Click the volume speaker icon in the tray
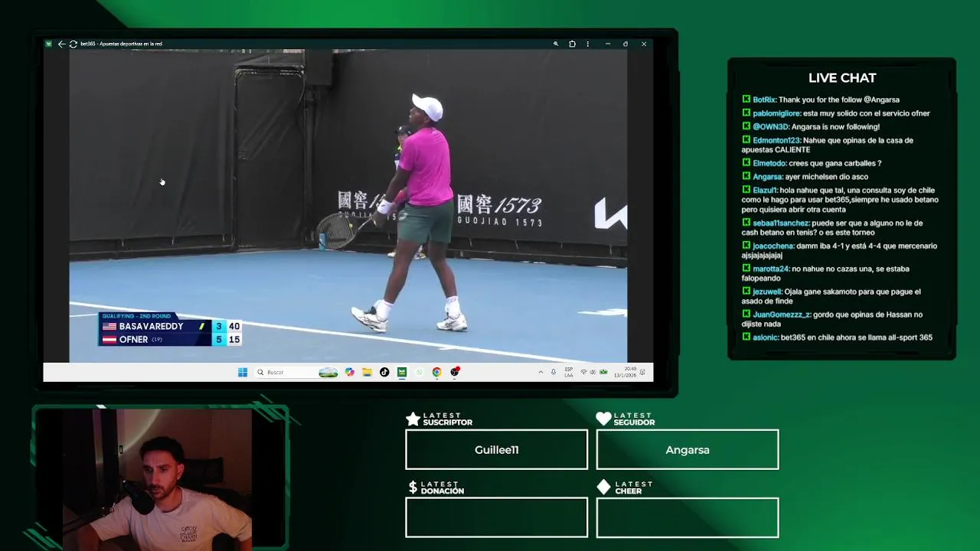 593,372
